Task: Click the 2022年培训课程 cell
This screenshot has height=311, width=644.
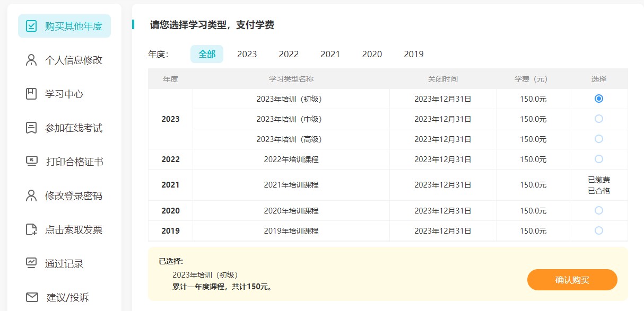Action: [x=291, y=159]
